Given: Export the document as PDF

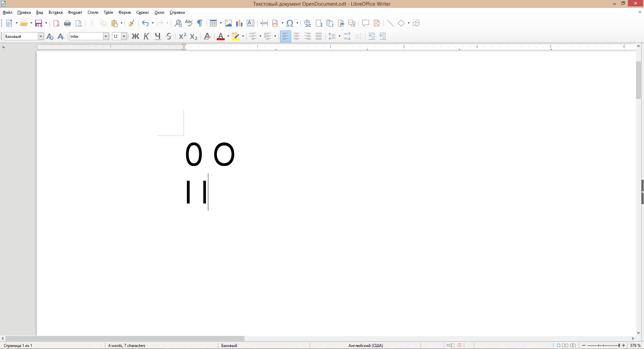Looking at the screenshot, I should [56, 23].
